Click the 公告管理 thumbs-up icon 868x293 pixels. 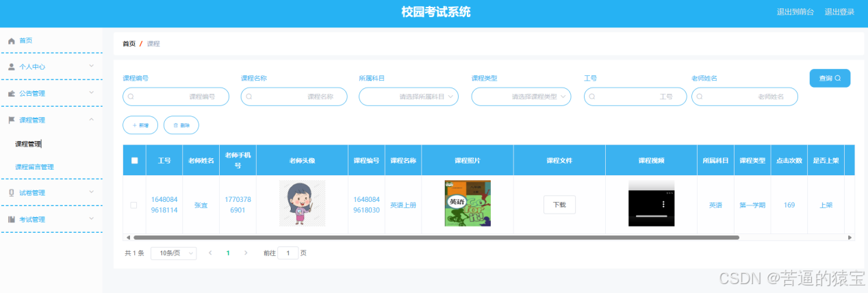point(12,94)
